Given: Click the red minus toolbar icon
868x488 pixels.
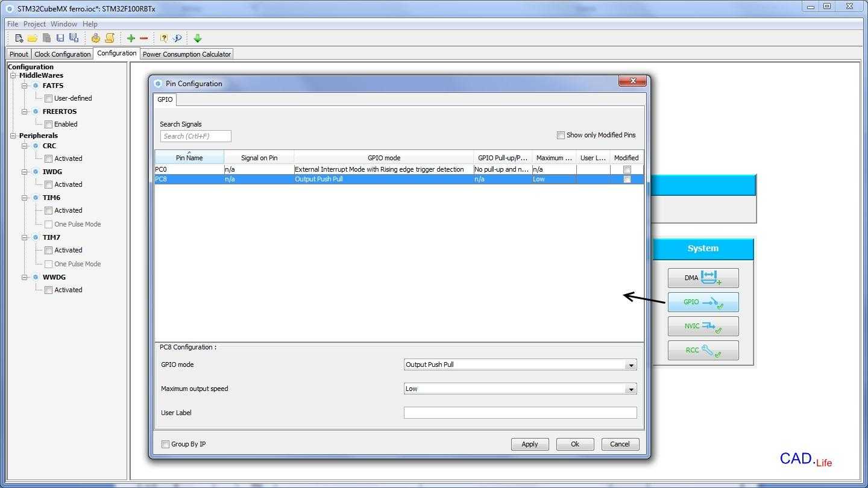Looking at the screenshot, I should 144,38.
